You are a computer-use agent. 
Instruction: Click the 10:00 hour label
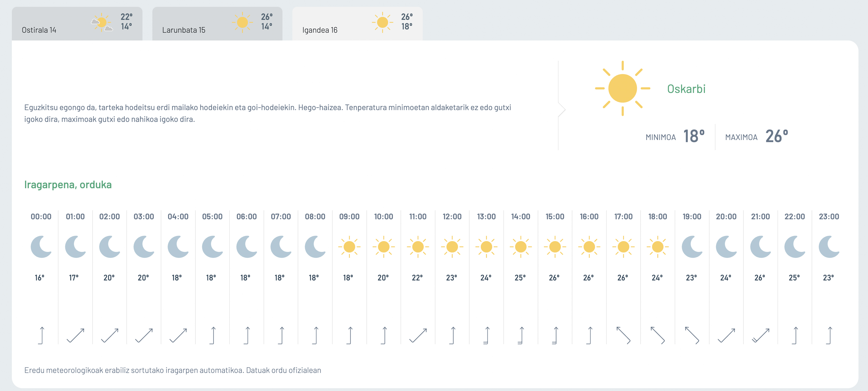pyautogui.click(x=384, y=217)
